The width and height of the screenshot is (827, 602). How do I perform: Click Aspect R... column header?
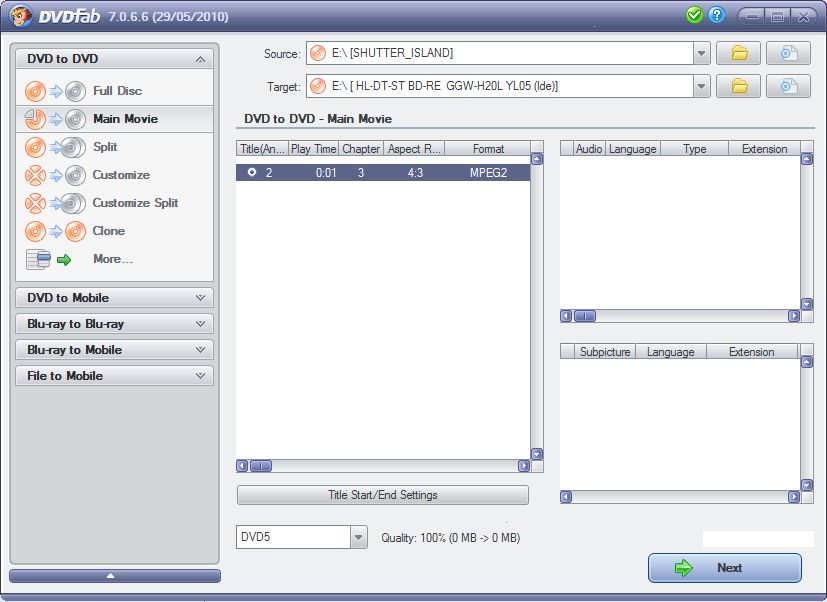point(414,149)
